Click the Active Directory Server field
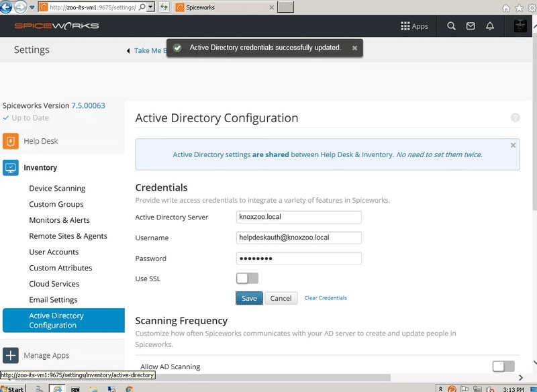 pos(299,217)
